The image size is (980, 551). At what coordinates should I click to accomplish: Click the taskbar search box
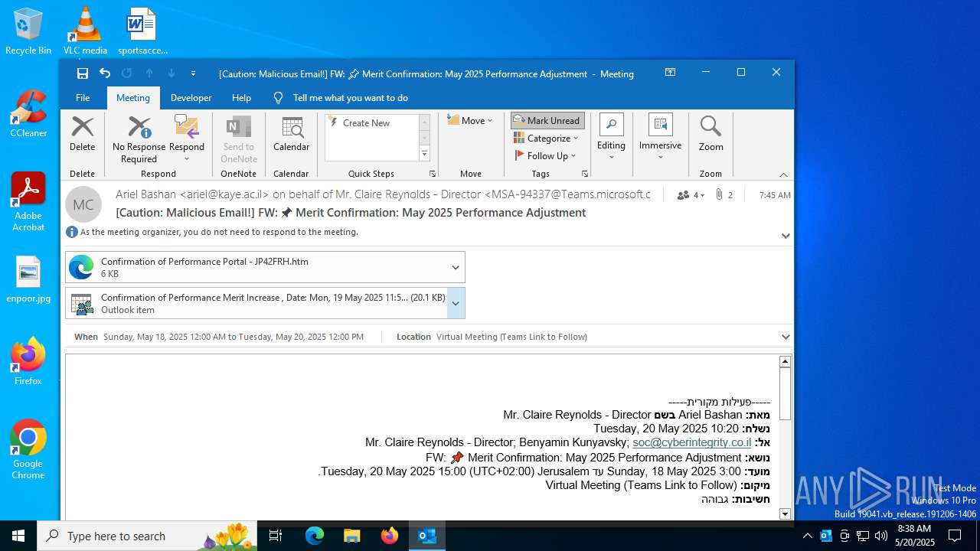[147, 536]
